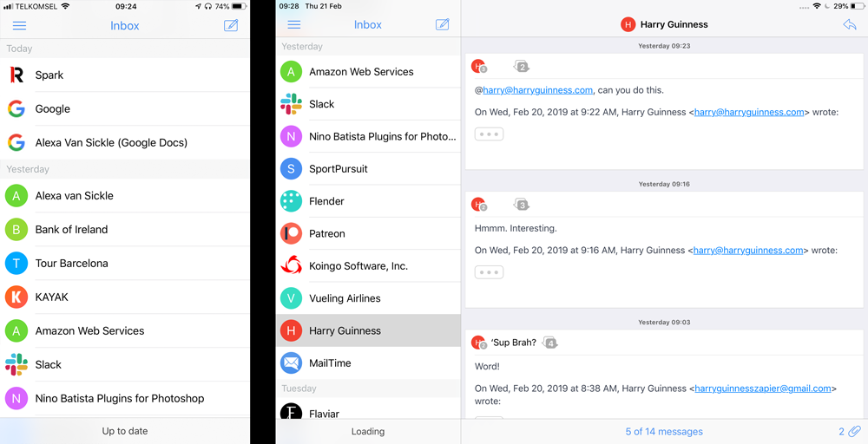Select the Patreon conversation
This screenshot has width=868, height=444.
coord(368,233)
